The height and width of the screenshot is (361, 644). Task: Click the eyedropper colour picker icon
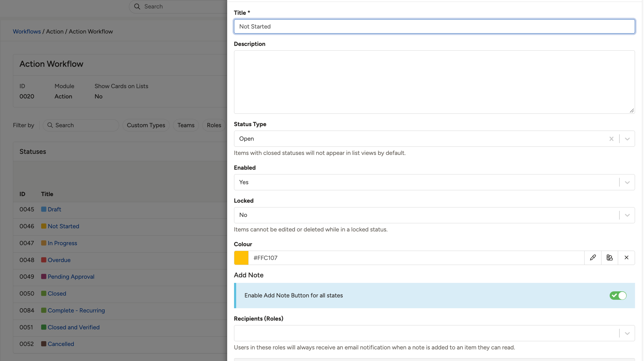593,258
